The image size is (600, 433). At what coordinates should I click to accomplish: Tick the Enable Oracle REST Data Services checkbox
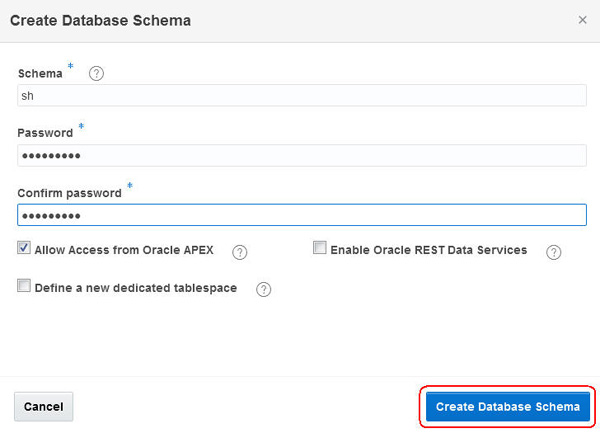320,249
